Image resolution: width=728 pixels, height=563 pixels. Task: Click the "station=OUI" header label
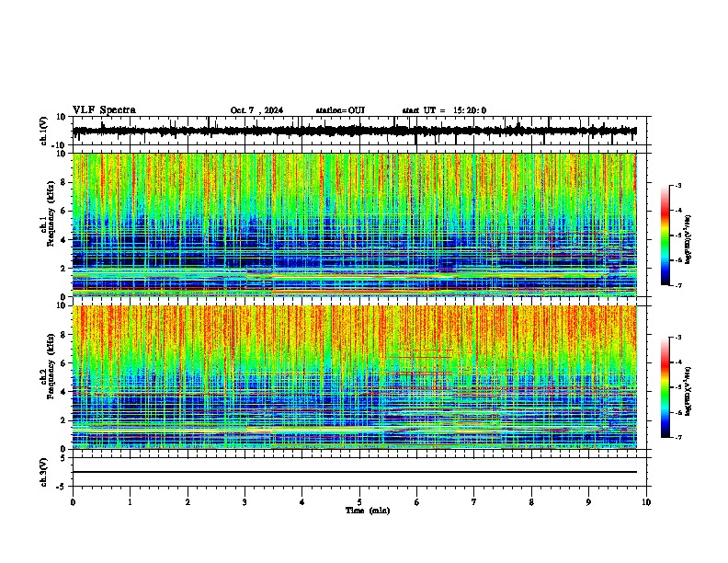[340, 110]
